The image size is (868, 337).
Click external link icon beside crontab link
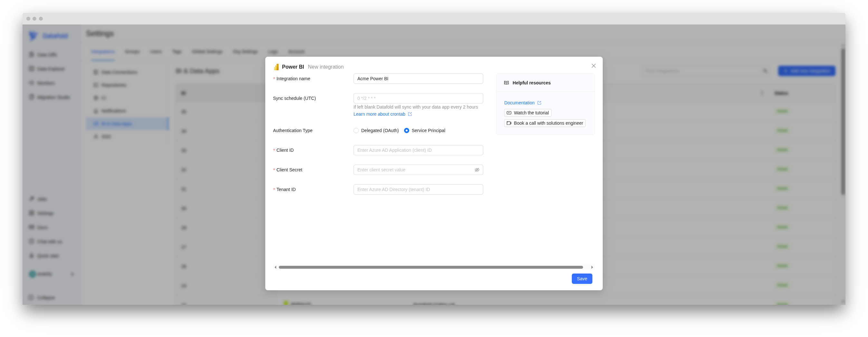410,114
